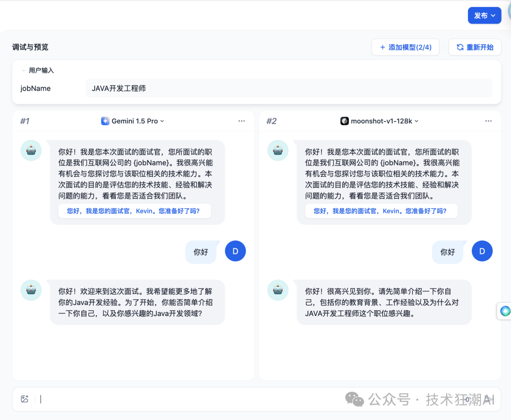This screenshot has width=511, height=420.
Task: Click the plus icon in 添加模型 button
Action: [383, 47]
